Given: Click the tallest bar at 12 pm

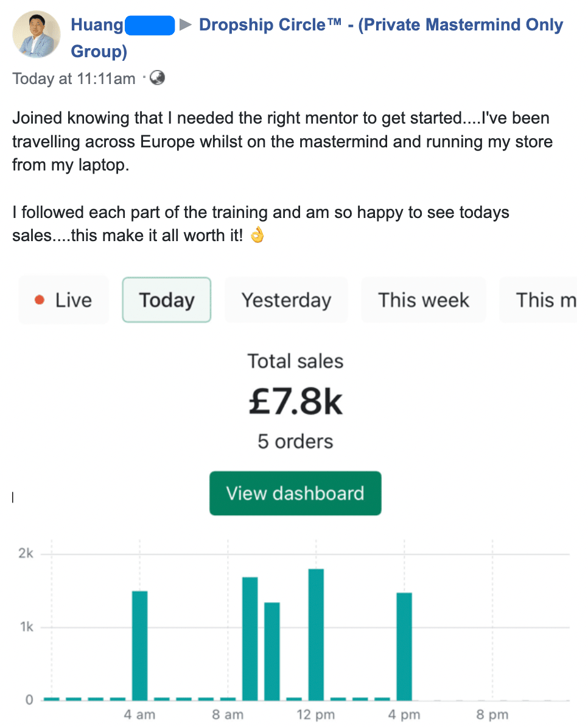Looking at the screenshot, I should (316, 634).
